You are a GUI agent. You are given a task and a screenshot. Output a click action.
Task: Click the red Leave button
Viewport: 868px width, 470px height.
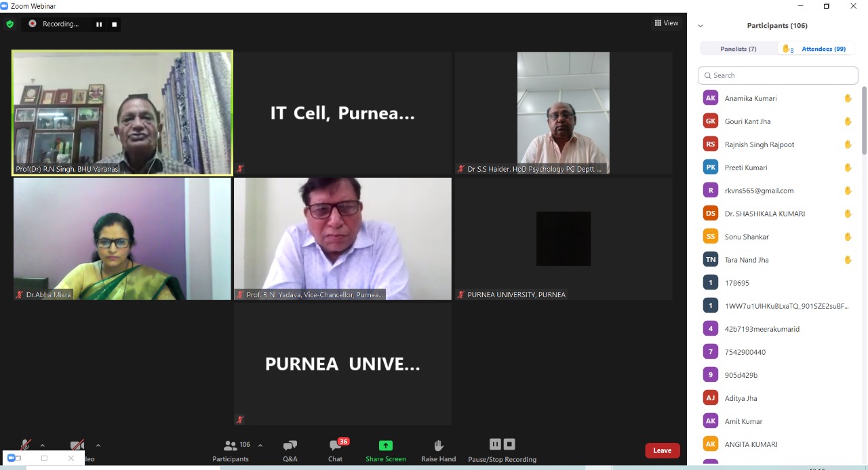pos(662,450)
